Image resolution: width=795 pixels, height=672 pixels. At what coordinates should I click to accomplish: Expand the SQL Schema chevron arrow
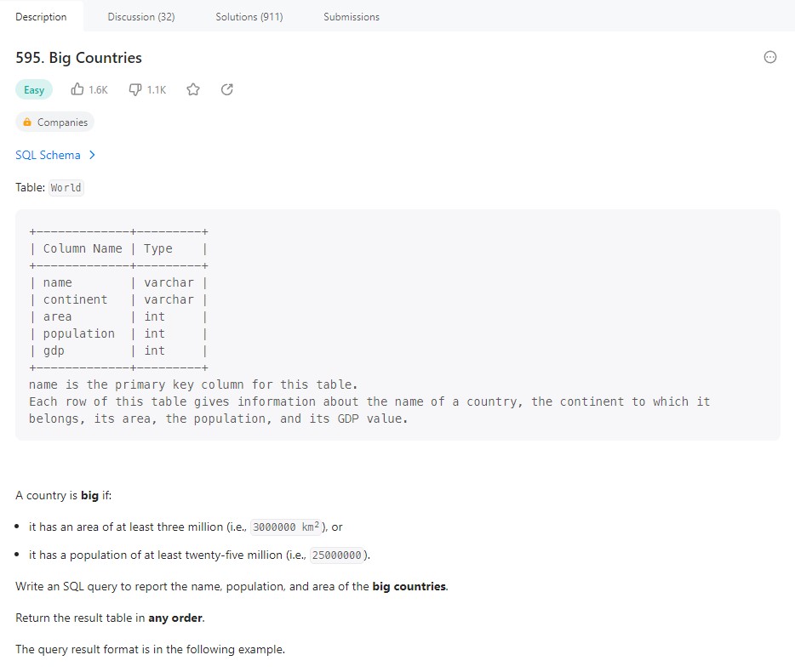tap(92, 155)
